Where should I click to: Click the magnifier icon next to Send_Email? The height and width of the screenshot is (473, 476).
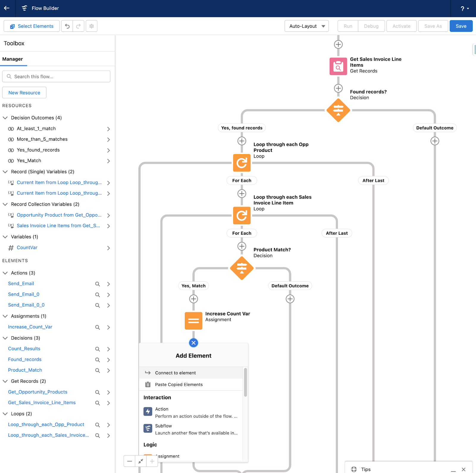click(97, 284)
